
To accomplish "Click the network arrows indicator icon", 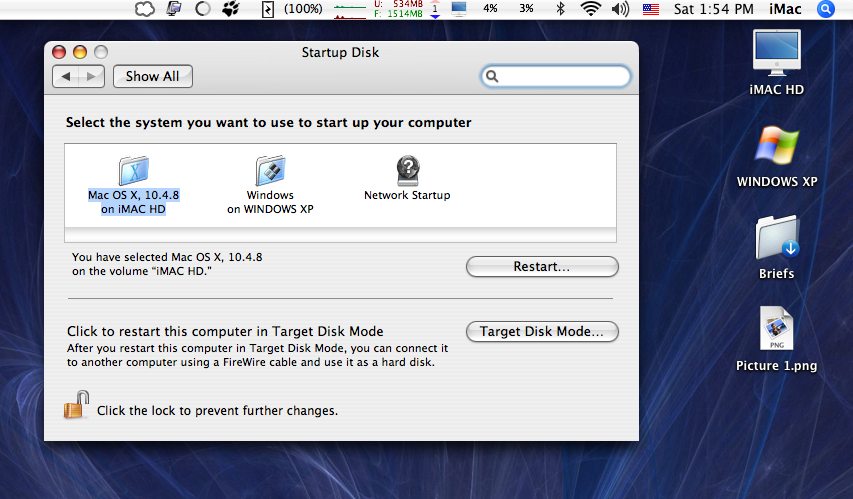I will point(435,9).
